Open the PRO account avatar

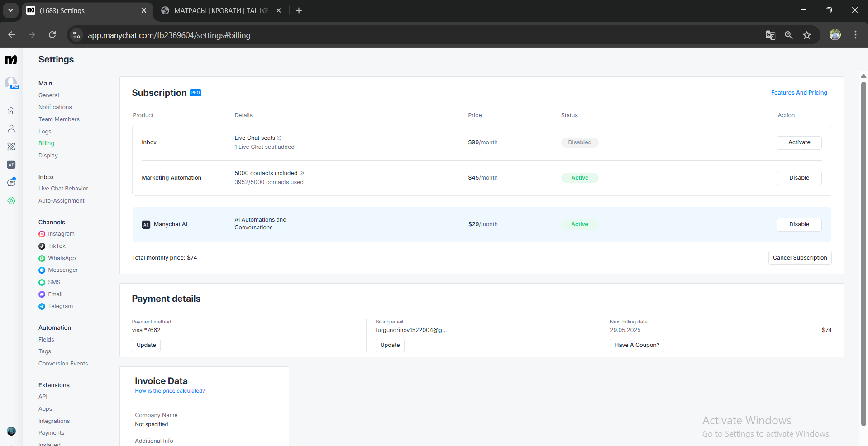pos(11,83)
